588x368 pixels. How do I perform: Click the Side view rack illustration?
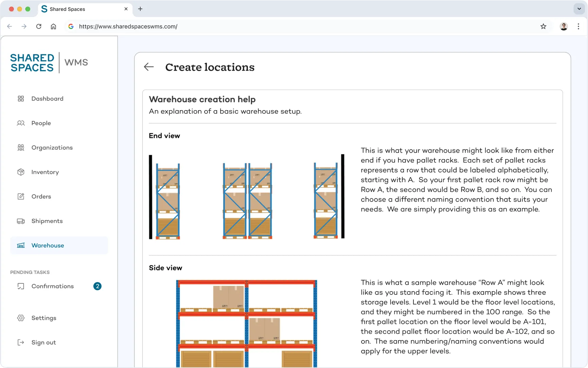click(x=247, y=323)
